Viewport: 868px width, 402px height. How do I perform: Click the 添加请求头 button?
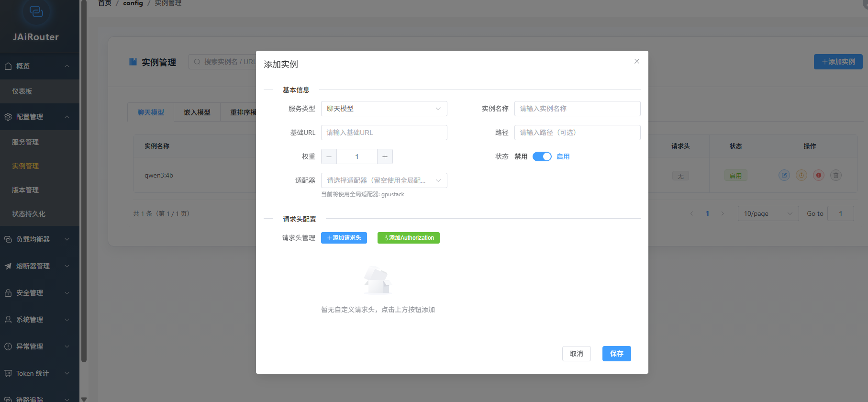[x=344, y=238]
